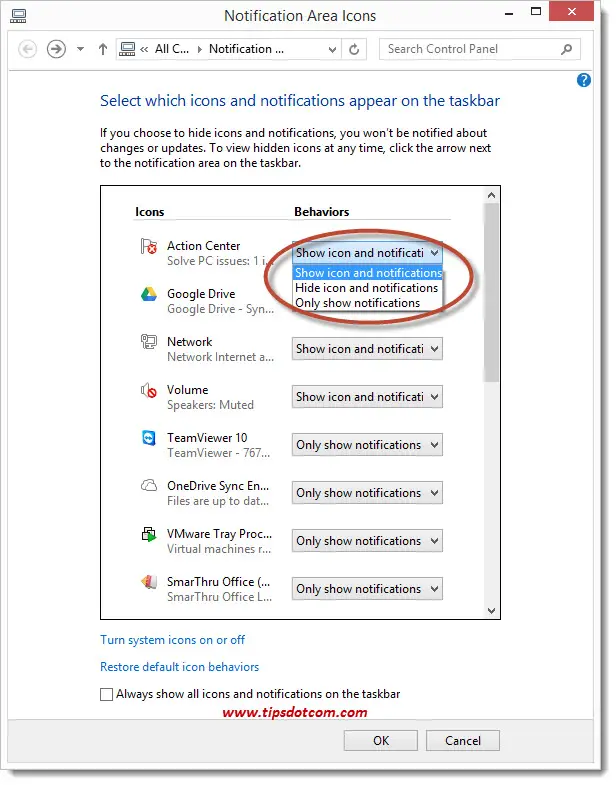Open the Network behavior dropdown
This screenshot has width=616, height=785.
367,349
